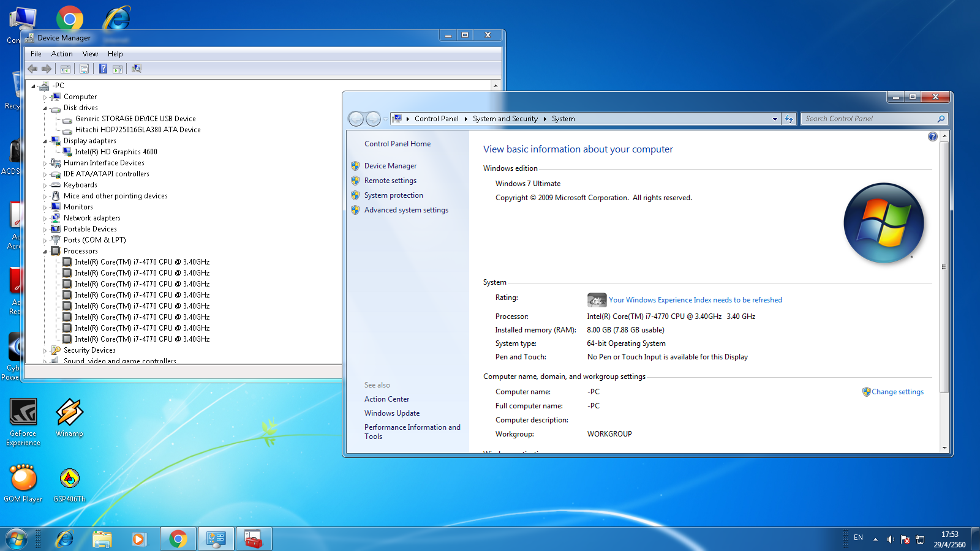Screen dimensions: 980x551
Task: Open the Windows Start menu
Action: pyautogui.click(x=17, y=539)
